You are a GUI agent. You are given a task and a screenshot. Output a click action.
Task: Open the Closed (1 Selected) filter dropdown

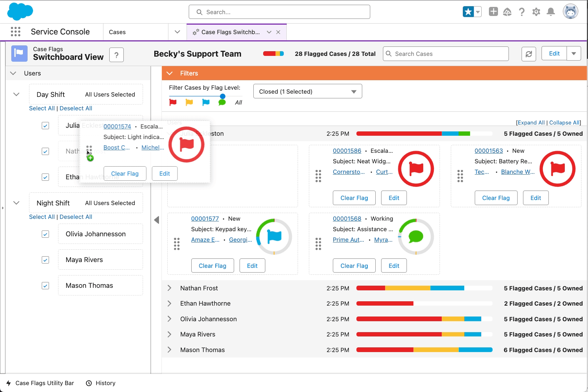click(307, 91)
